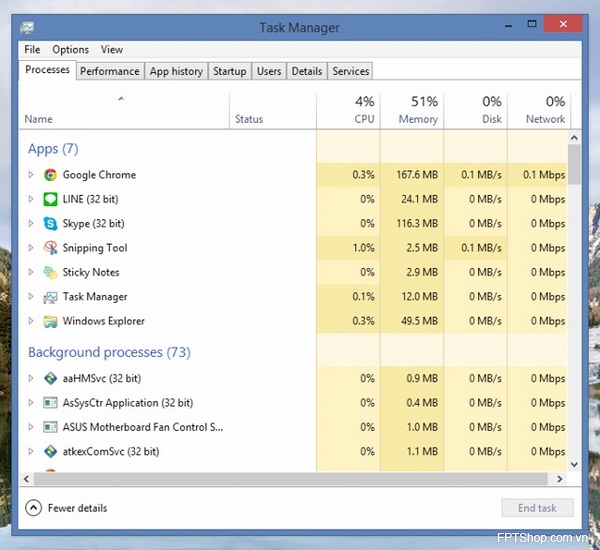Select the Processes tab
This screenshot has width=600, height=550.
pos(47,70)
